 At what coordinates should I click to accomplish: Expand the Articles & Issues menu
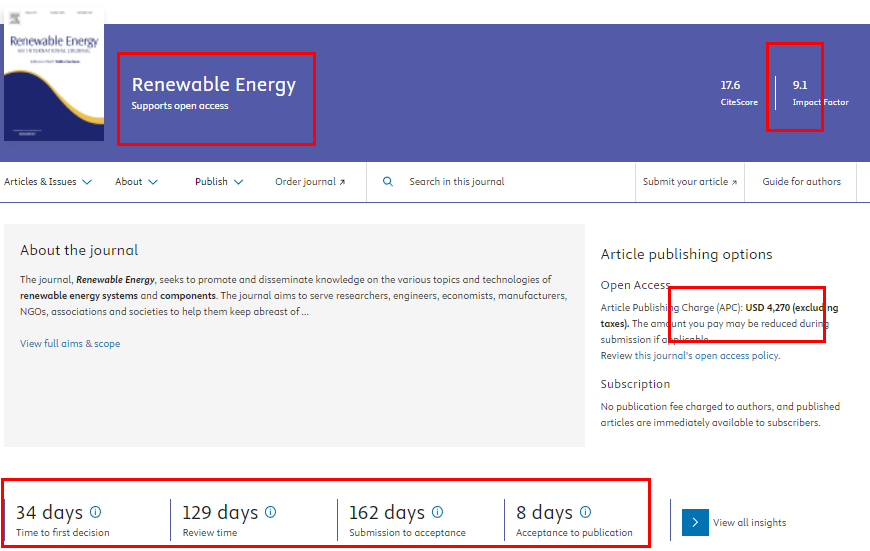tap(48, 181)
